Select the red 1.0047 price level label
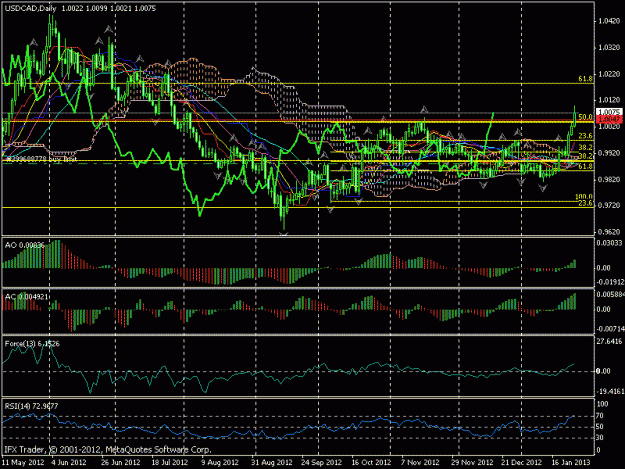Screen dimensions: 625x469 pos(610,119)
